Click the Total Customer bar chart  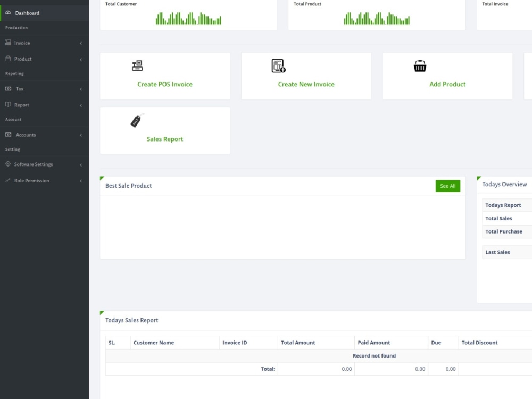[188, 18]
